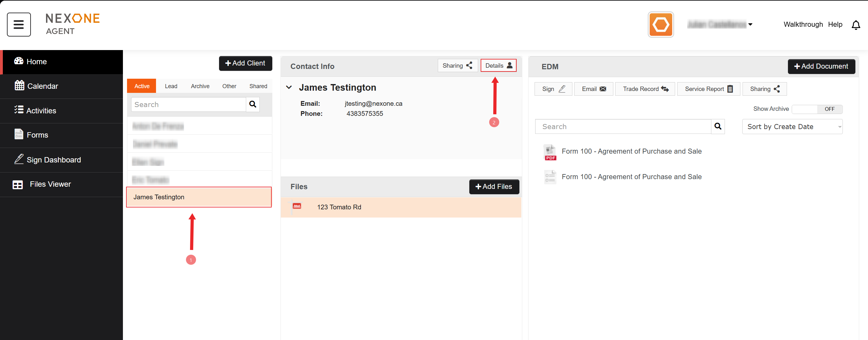Open Sign Dashboard in sidebar
The image size is (868, 340).
54,160
